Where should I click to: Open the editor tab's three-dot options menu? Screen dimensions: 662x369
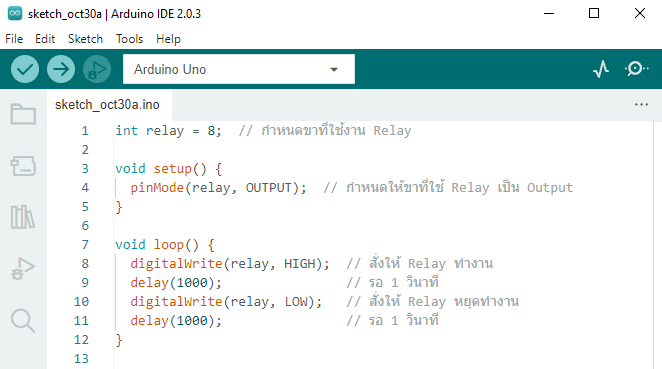(641, 104)
